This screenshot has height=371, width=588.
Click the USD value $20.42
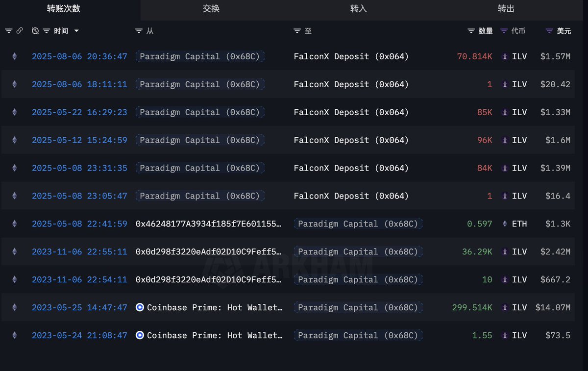click(x=555, y=84)
